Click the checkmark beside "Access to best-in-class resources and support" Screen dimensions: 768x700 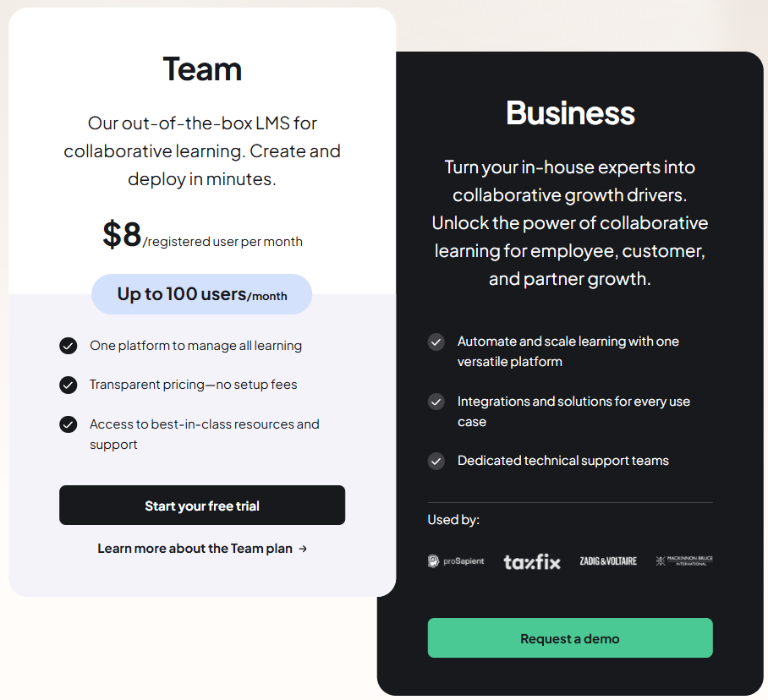69,424
